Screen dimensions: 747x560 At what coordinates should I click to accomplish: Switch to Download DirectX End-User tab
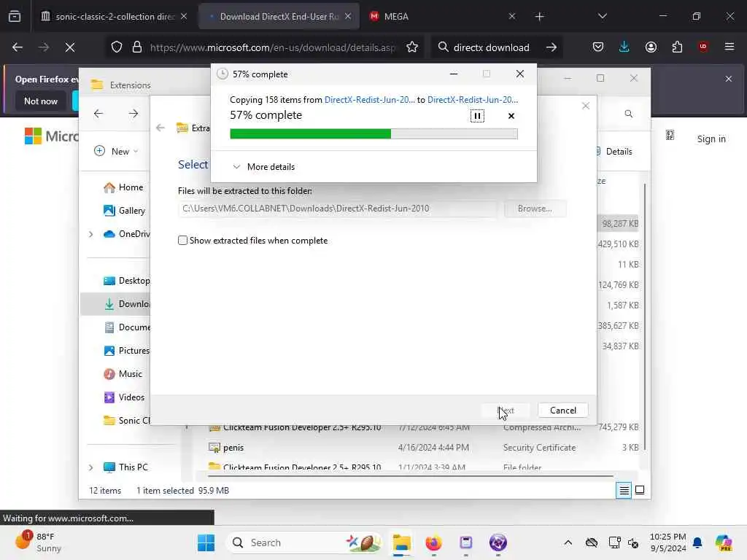click(279, 16)
